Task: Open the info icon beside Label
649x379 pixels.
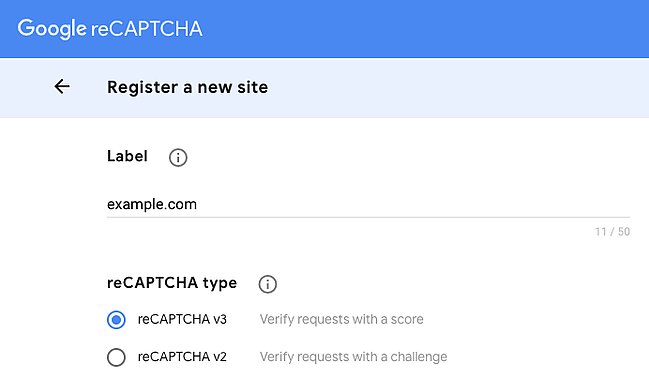Action: click(x=178, y=158)
